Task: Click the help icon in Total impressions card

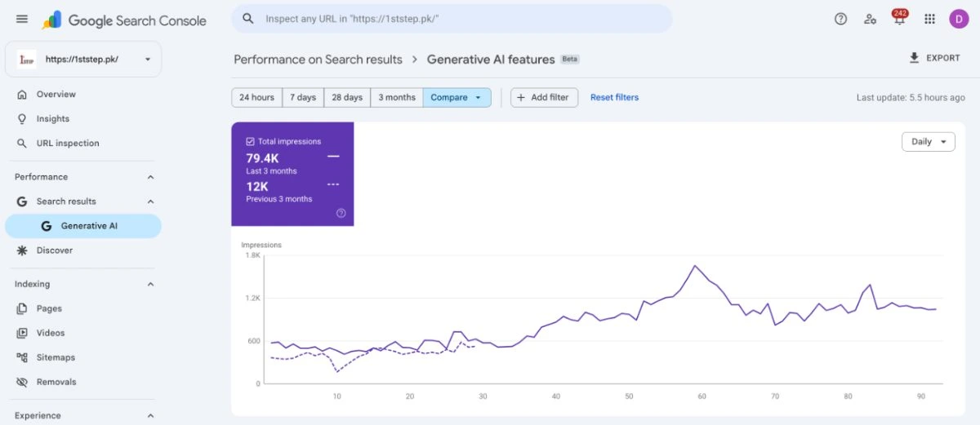Action: [341, 213]
